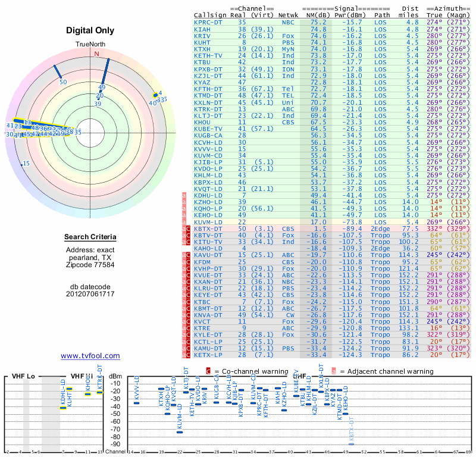Select KUBE-TV callsign in the table
Viewport: 476px width, 457px height.
(x=208, y=129)
